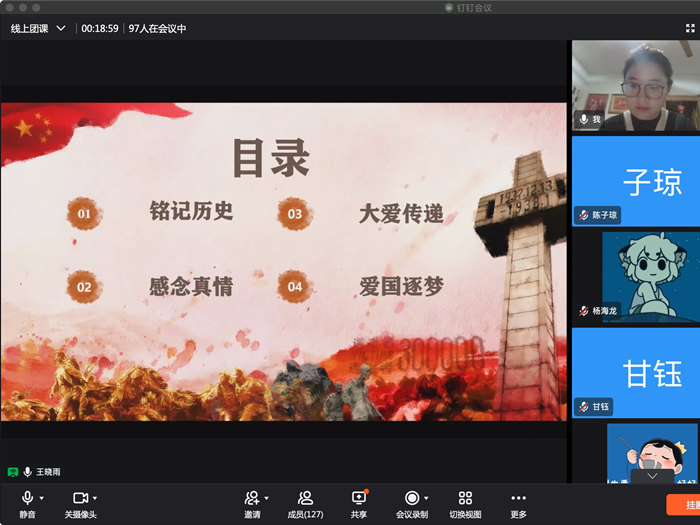Click microphone icon on 我 tile

pyautogui.click(x=583, y=119)
